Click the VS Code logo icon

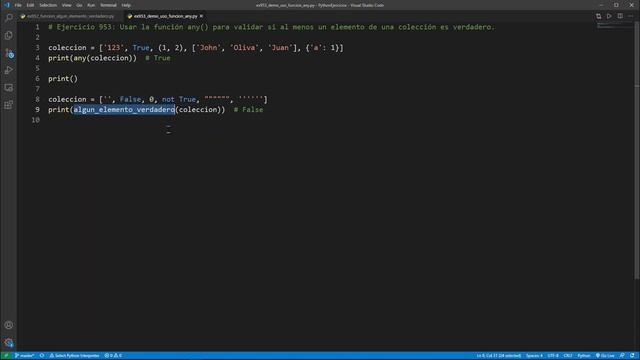click(7, 5)
